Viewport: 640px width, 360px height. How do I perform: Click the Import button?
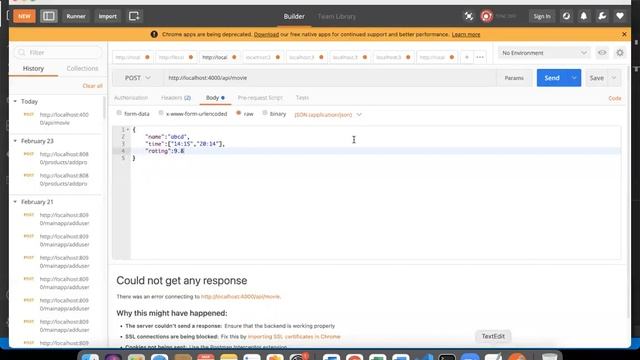(107, 16)
